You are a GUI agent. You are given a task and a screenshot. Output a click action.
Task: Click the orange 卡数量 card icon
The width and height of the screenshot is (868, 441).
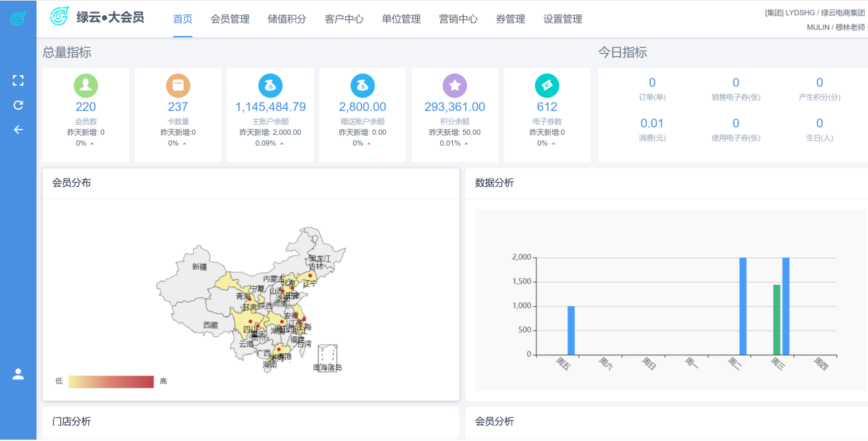[x=178, y=85]
